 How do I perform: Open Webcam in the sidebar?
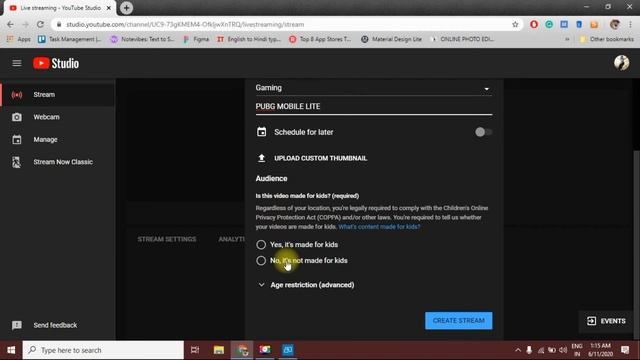coord(58,117)
